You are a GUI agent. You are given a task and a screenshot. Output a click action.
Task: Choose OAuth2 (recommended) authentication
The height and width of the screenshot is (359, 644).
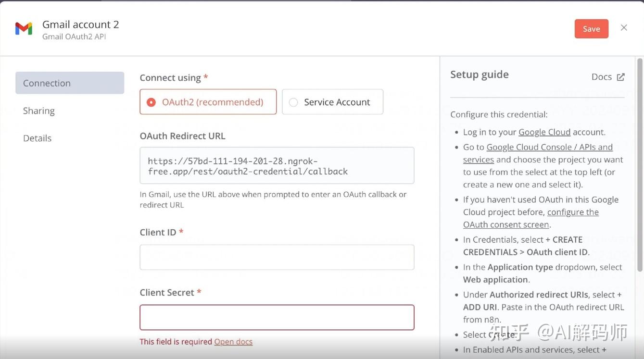pyautogui.click(x=208, y=101)
